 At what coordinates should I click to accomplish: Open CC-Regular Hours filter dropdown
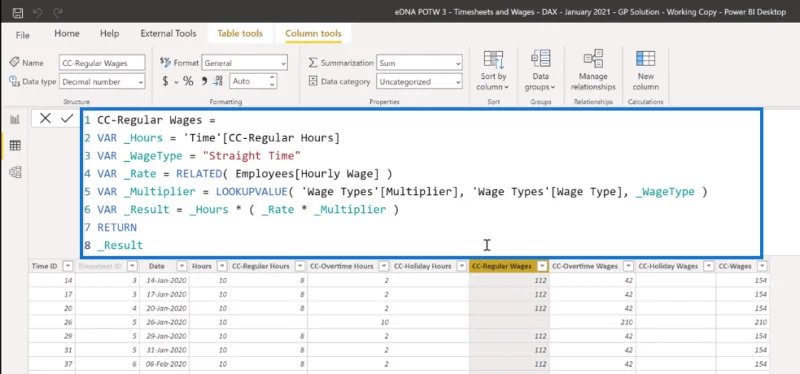point(300,266)
